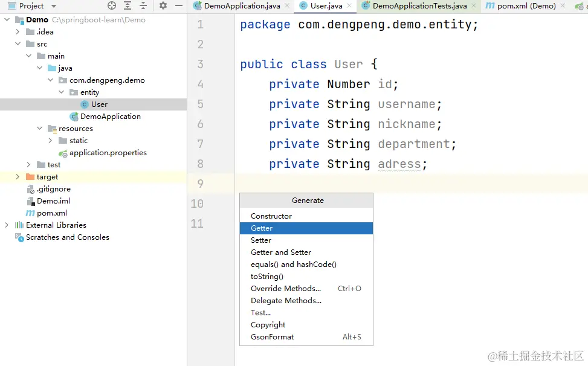Image resolution: width=588 pixels, height=366 pixels.
Task: Switch to the DemoApplication.java tab
Action: coord(242,5)
